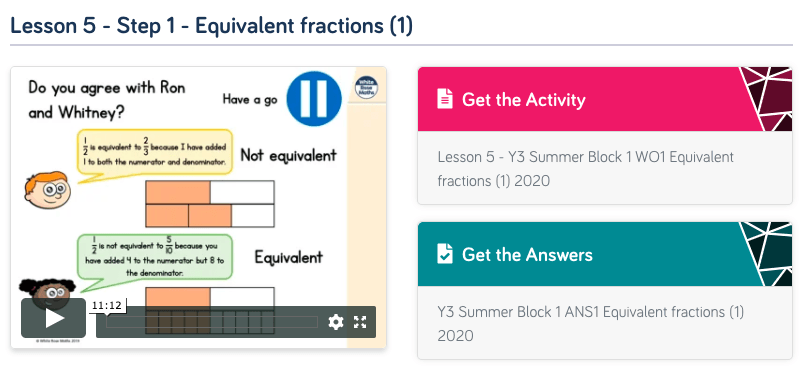Click the 11:12 timestamp tooltip

(x=107, y=306)
